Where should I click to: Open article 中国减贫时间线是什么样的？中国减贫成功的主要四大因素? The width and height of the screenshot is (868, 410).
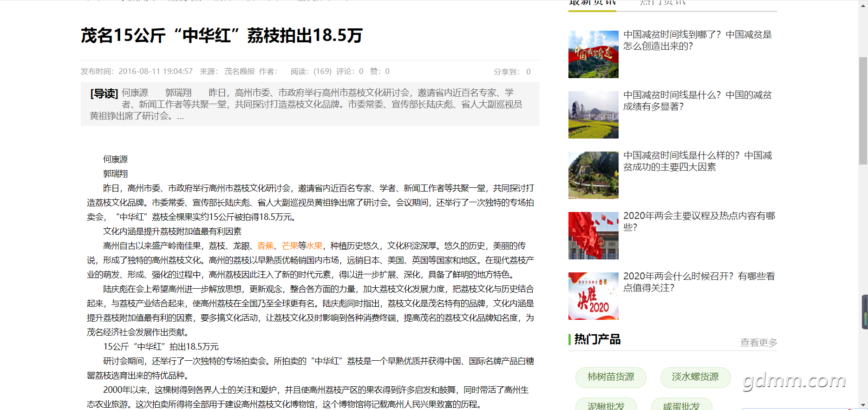pos(697,161)
